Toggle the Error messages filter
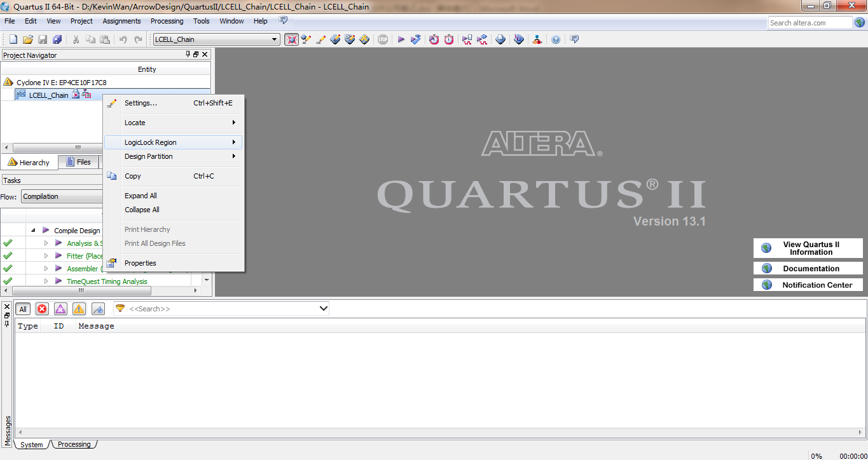 (42, 309)
